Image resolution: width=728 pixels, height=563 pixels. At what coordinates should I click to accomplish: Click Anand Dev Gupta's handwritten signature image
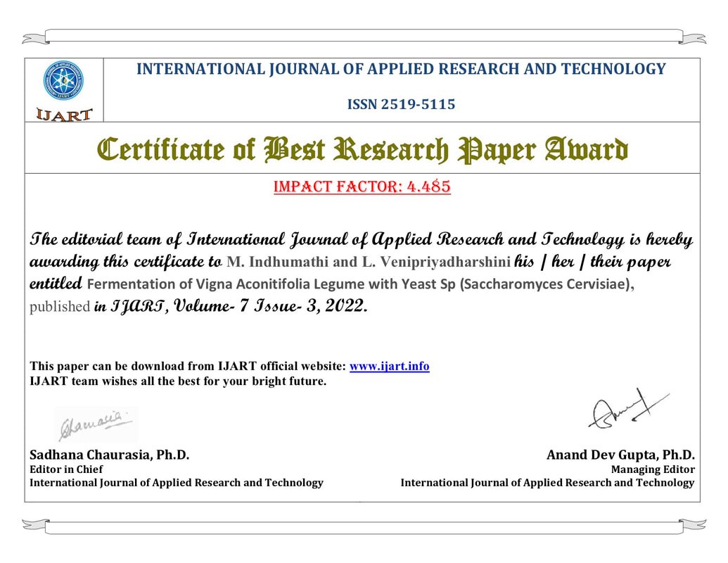pyautogui.click(x=629, y=409)
